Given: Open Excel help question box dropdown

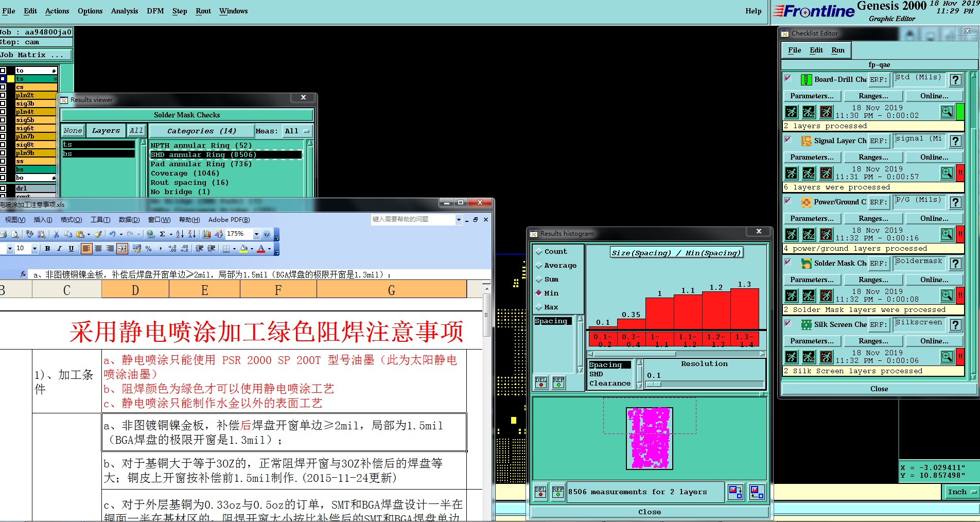Looking at the screenshot, I should [459, 219].
